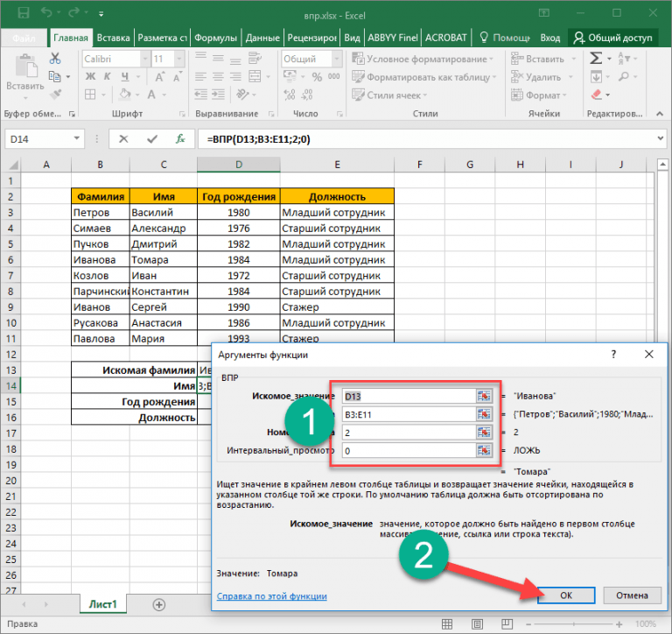Click the fill color bucket icon
This screenshot has width=672, height=634.
[125, 94]
